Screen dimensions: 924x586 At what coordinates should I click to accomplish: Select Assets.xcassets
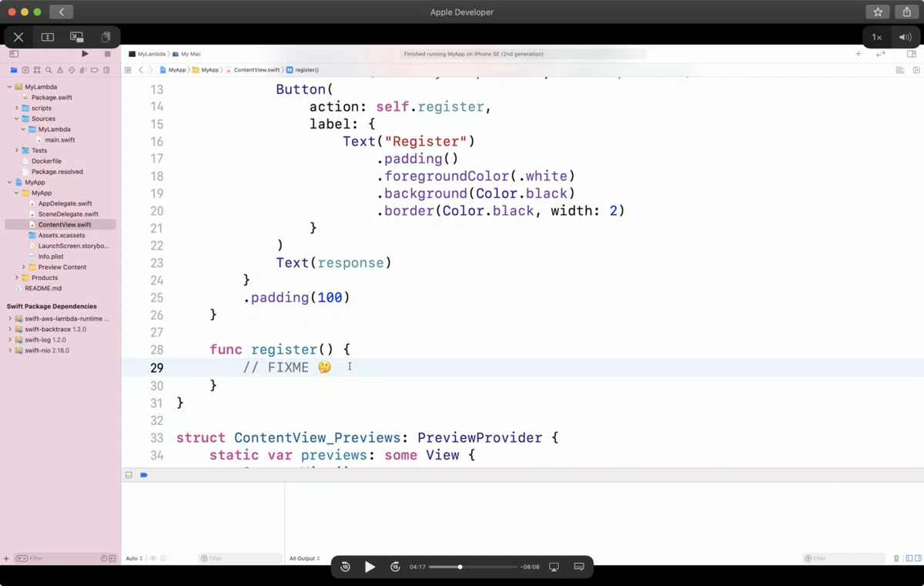coord(60,236)
